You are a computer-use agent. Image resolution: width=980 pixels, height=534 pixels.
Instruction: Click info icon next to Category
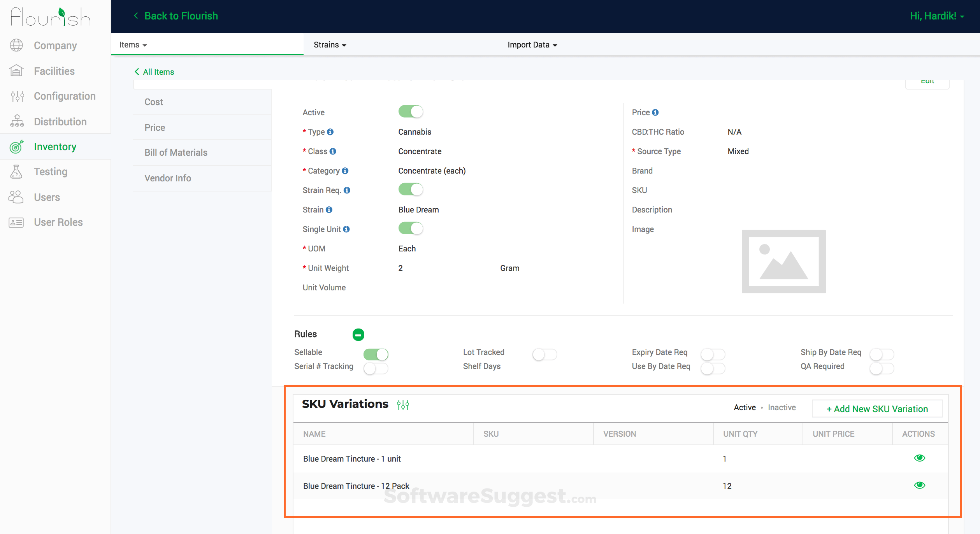pyautogui.click(x=345, y=171)
